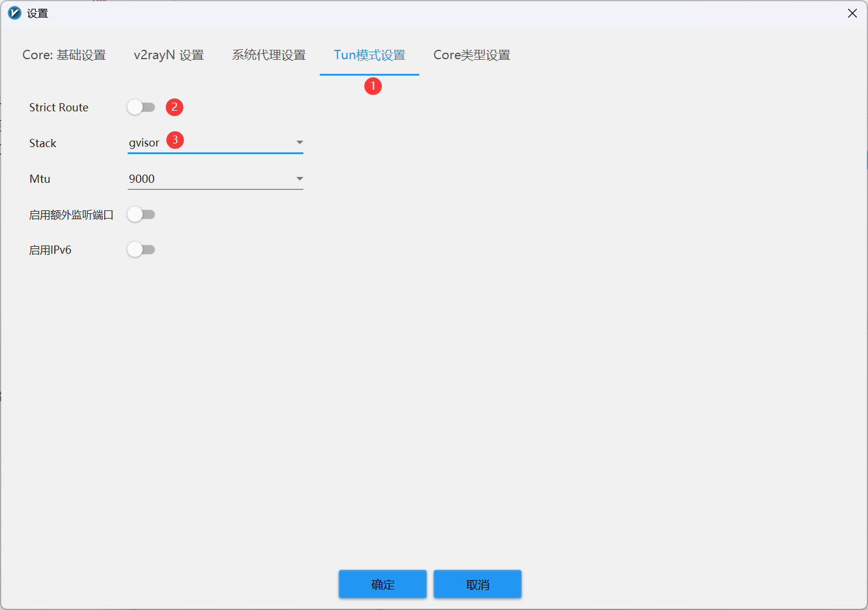
Task: Click the 启用额外监听端口 label
Action: tap(71, 214)
